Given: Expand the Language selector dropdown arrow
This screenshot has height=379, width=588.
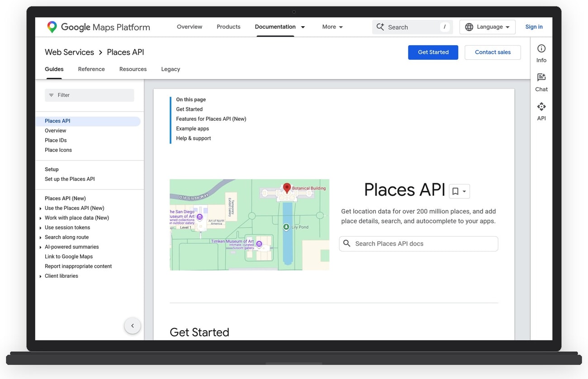Looking at the screenshot, I should (508, 27).
